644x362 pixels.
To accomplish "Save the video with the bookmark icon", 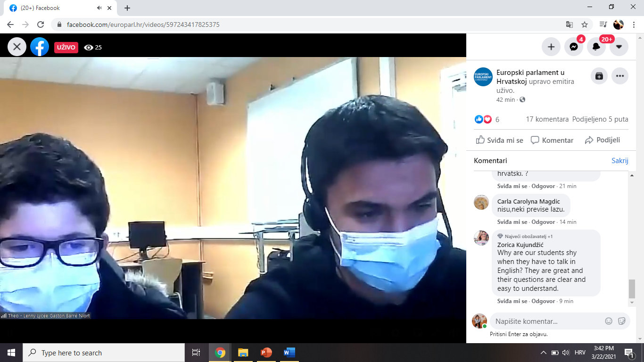I will point(599,76).
